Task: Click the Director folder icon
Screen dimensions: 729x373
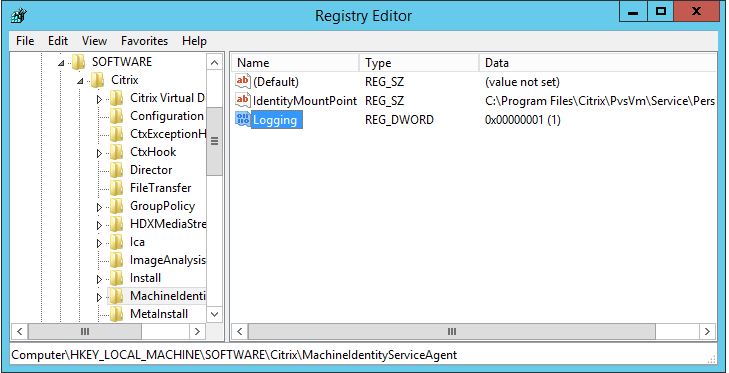Action: tap(116, 170)
